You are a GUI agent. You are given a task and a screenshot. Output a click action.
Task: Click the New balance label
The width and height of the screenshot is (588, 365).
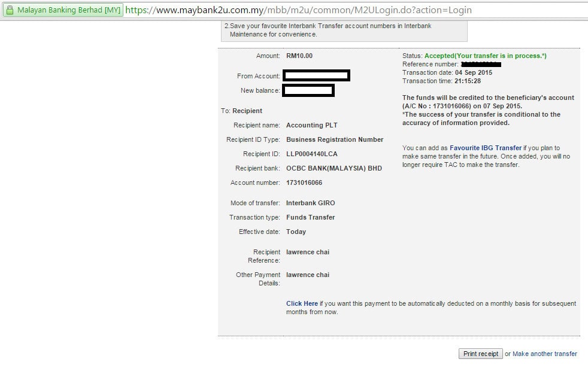(x=260, y=91)
